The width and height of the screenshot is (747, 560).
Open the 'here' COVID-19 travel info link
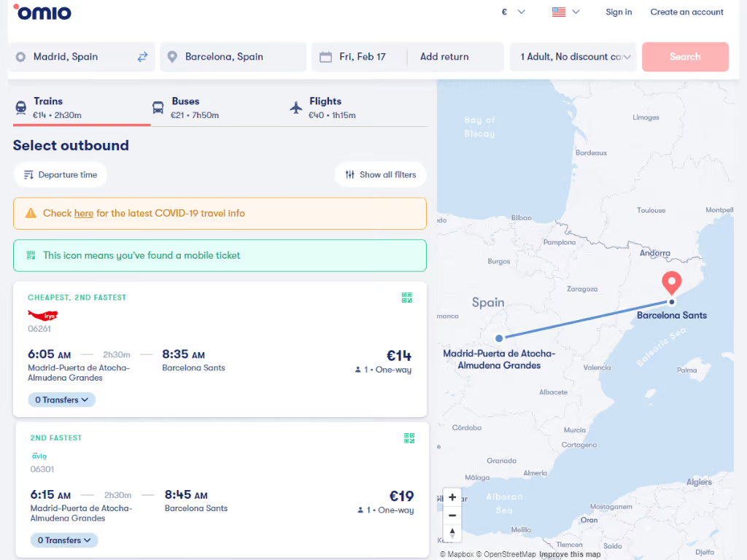point(84,214)
